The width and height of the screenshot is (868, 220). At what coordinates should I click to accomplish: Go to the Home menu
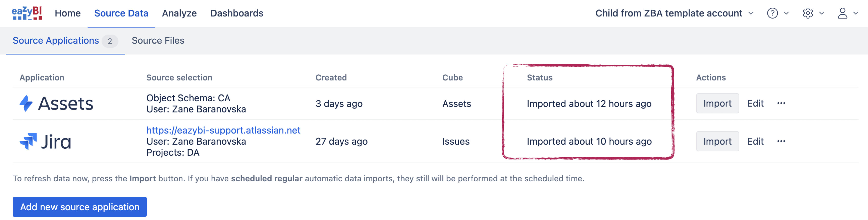[68, 13]
